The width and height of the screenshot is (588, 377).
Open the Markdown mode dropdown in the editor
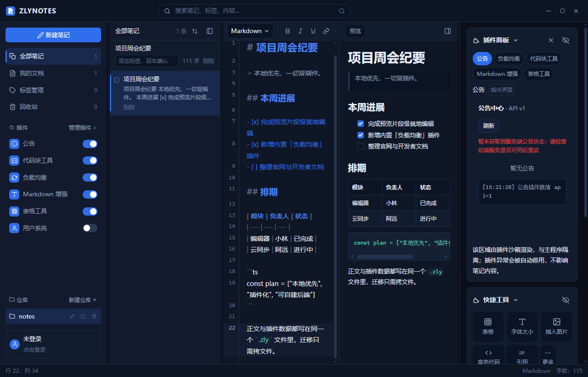click(x=250, y=31)
